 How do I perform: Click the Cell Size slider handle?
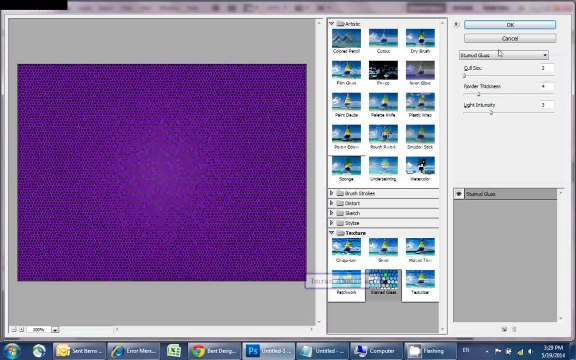coord(464,76)
